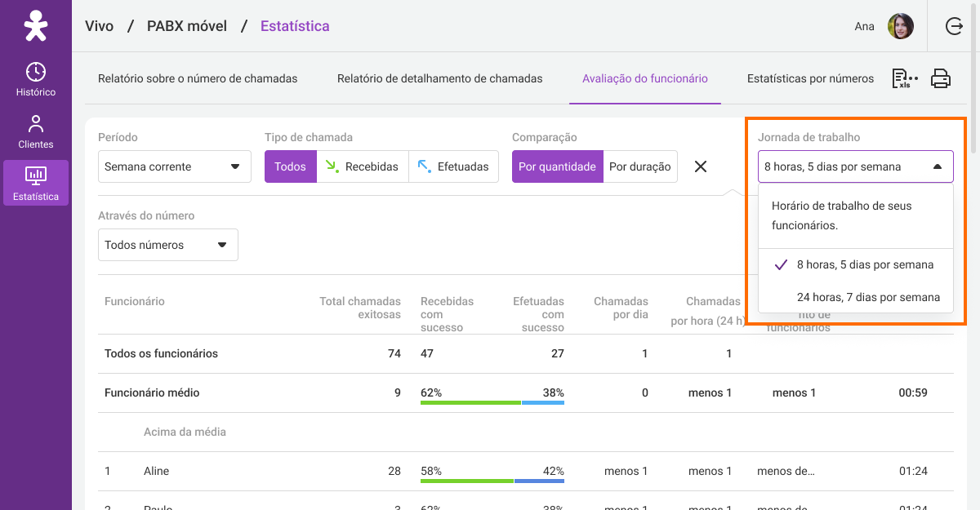This screenshot has height=510, width=980.
Task: Click the Acima da média group label
Action: [185, 431]
